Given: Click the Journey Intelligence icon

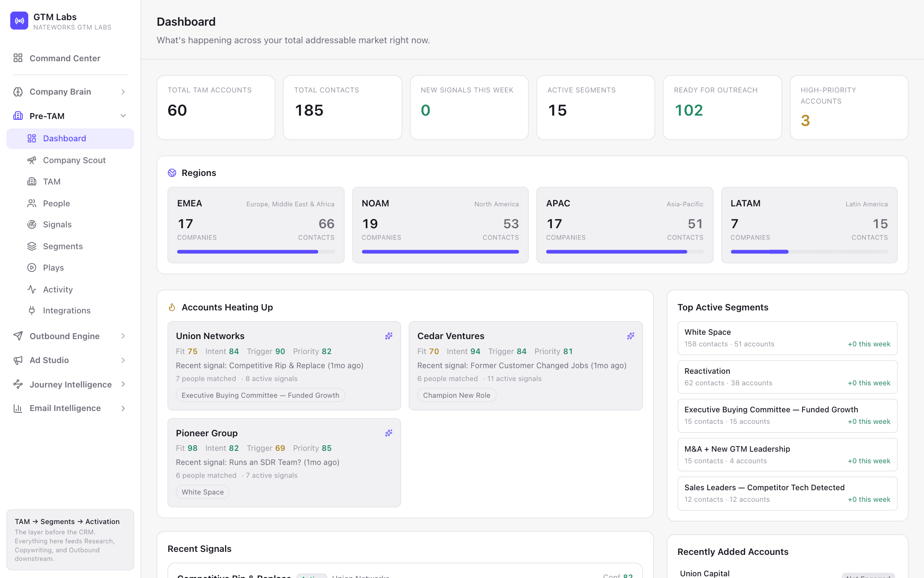Looking at the screenshot, I should (x=18, y=384).
